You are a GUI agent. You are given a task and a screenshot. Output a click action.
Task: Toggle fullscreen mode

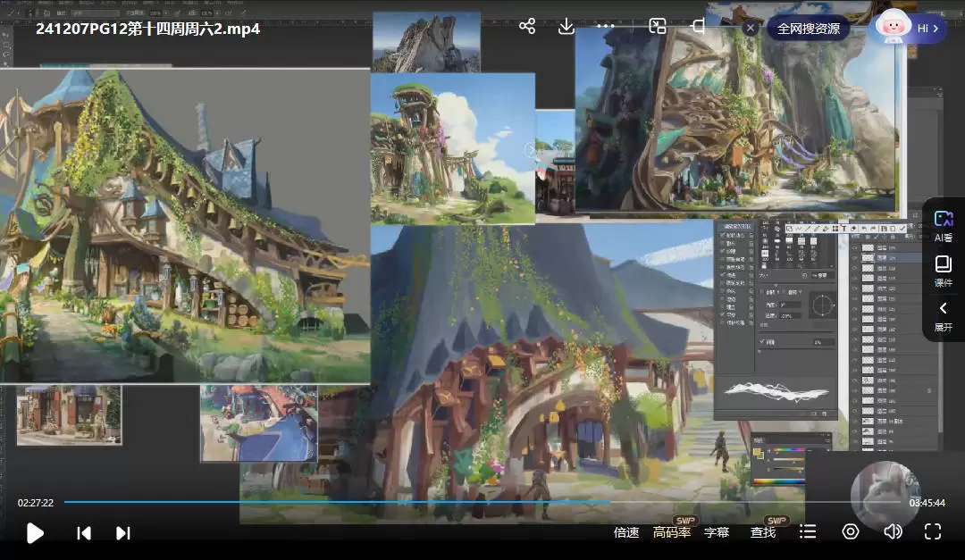(933, 532)
